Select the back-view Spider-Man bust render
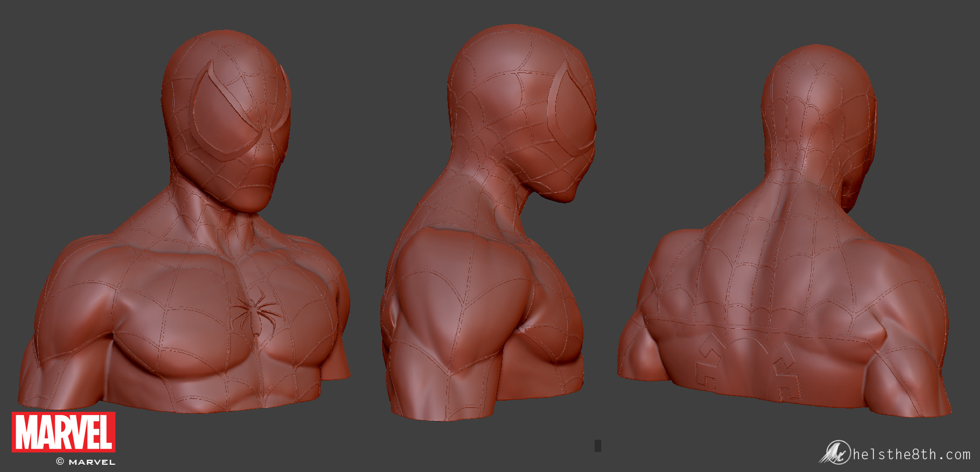The image size is (980, 472). click(783, 231)
